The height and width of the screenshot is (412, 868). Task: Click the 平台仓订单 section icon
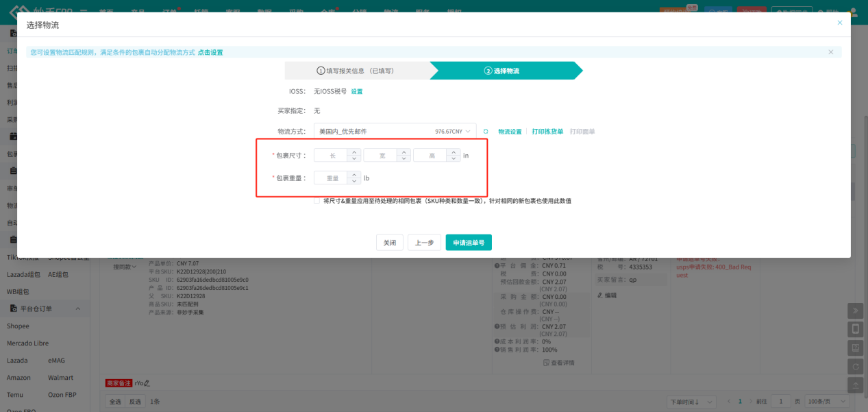(x=12, y=309)
